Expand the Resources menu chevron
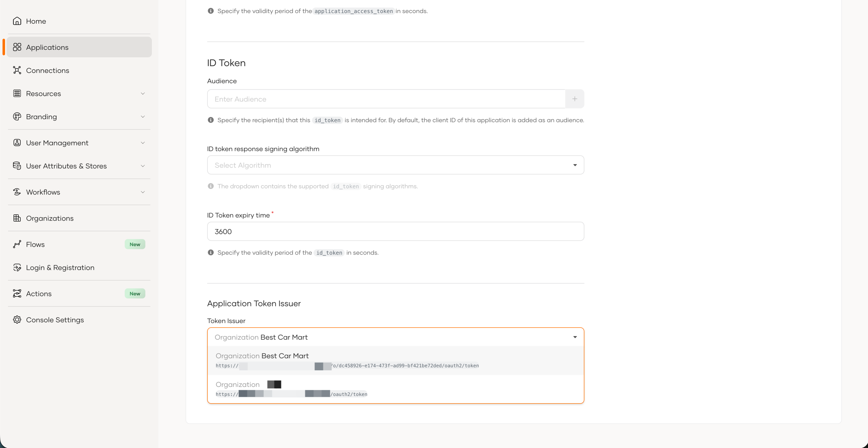The image size is (868, 448). click(143, 93)
